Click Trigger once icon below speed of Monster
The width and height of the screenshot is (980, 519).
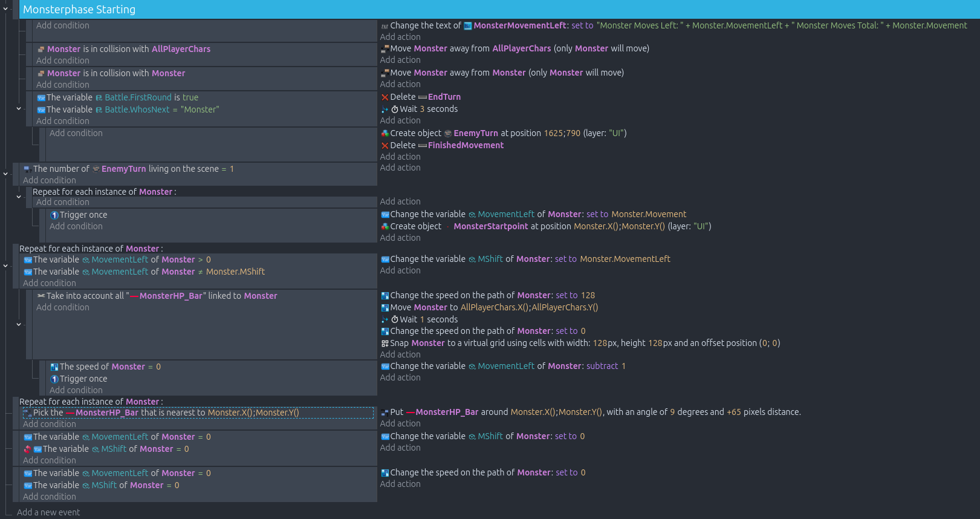pyautogui.click(x=54, y=379)
